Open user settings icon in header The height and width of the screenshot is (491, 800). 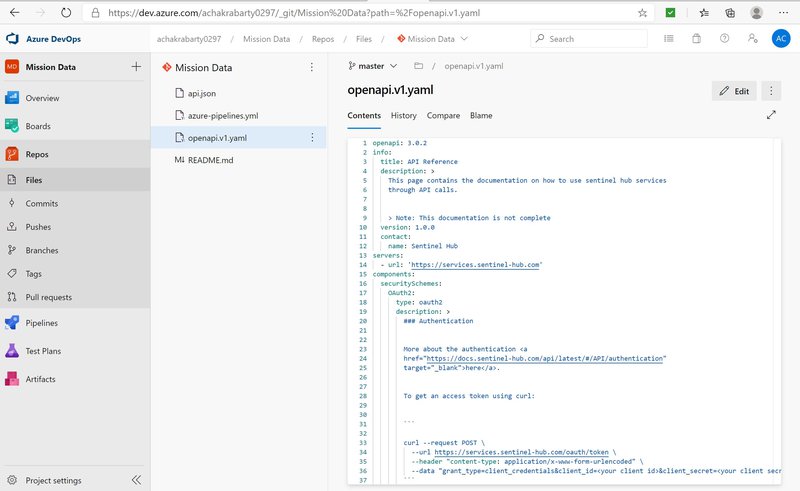point(753,38)
